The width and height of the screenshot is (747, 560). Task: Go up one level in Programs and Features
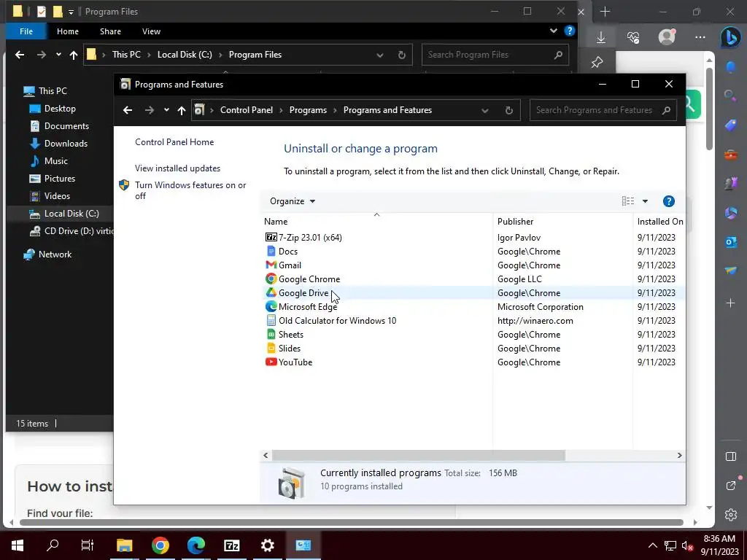182,111
